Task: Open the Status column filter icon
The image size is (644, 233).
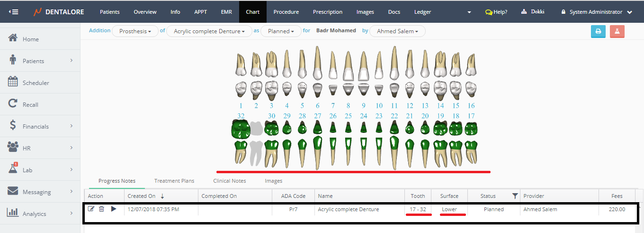Action: pyautogui.click(x=514, y=196)
